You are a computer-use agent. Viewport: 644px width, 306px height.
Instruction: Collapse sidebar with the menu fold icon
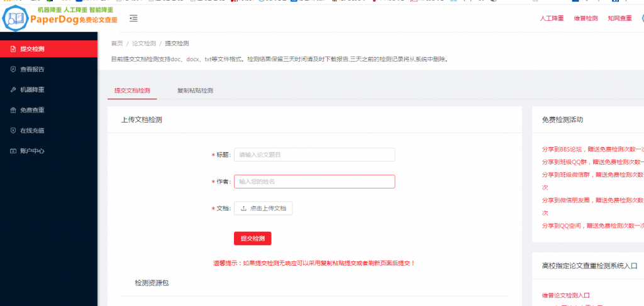point(133,18)
